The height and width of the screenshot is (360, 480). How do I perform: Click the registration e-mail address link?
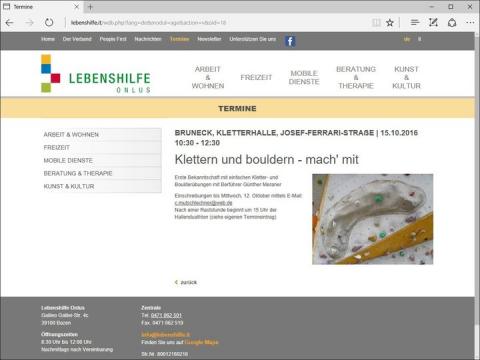point(203,203)
